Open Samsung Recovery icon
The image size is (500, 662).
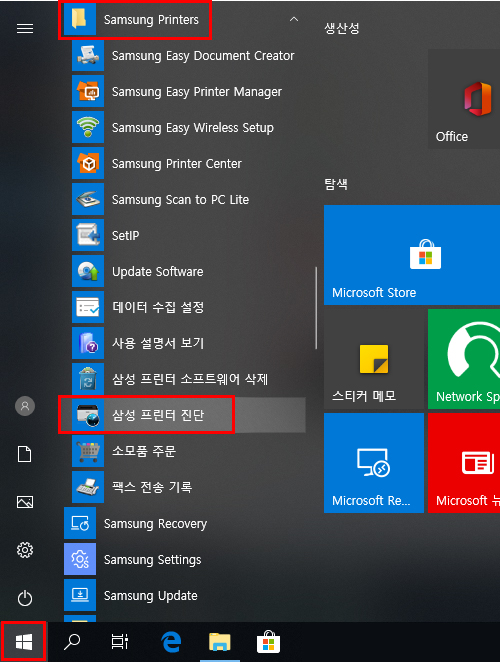coord(80,523)
